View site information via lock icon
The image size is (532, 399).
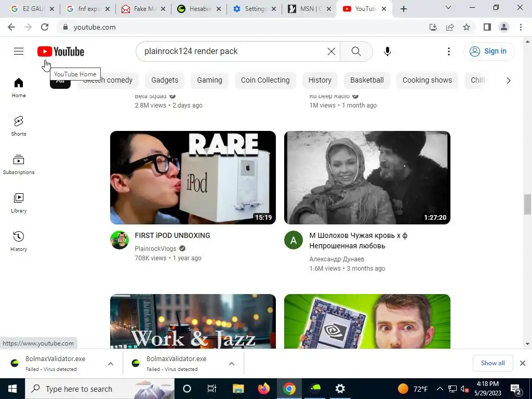(x=65, y=27)
